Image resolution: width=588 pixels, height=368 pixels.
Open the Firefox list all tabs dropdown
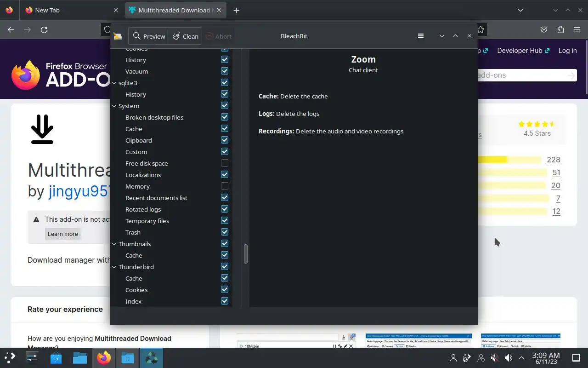pos(520,10)
